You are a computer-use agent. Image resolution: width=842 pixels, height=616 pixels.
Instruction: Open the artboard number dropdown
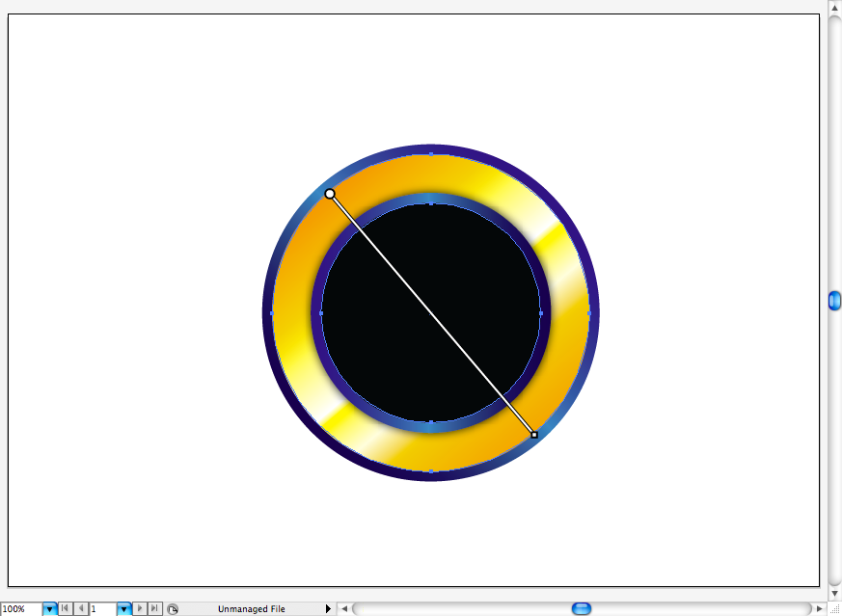point(124,609)
